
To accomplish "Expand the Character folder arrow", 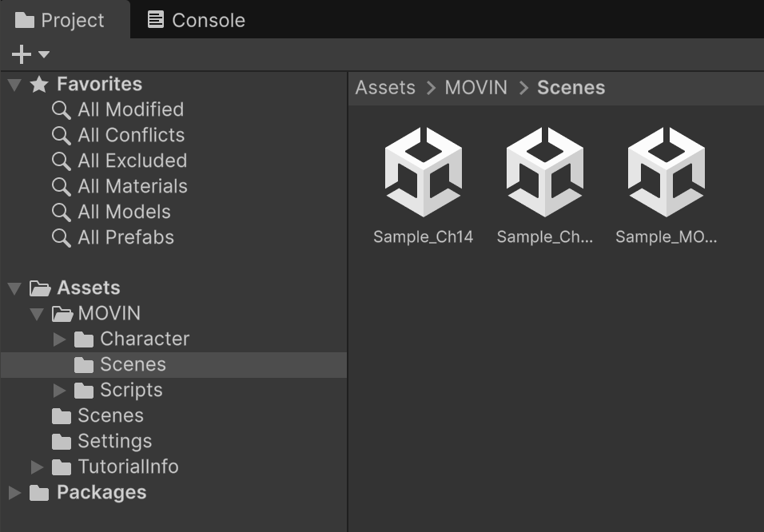I will 59,339.
